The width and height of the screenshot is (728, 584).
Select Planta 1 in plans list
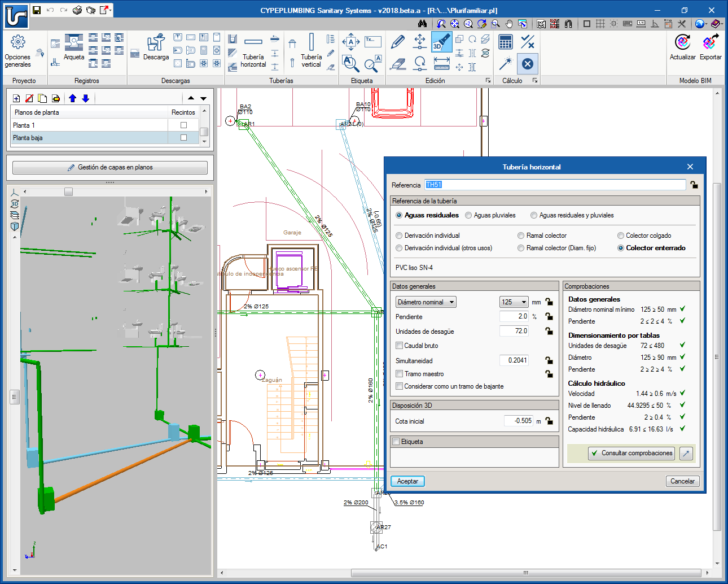(89, 125)
